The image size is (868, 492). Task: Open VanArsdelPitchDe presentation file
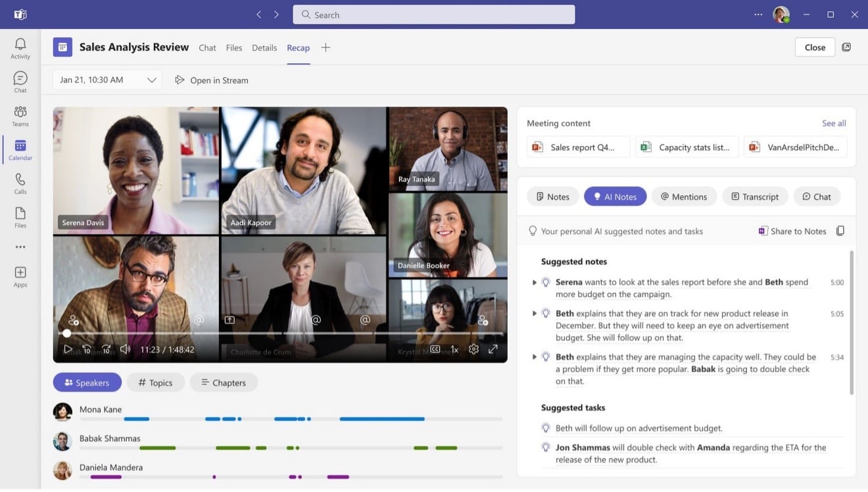[796, 147]
